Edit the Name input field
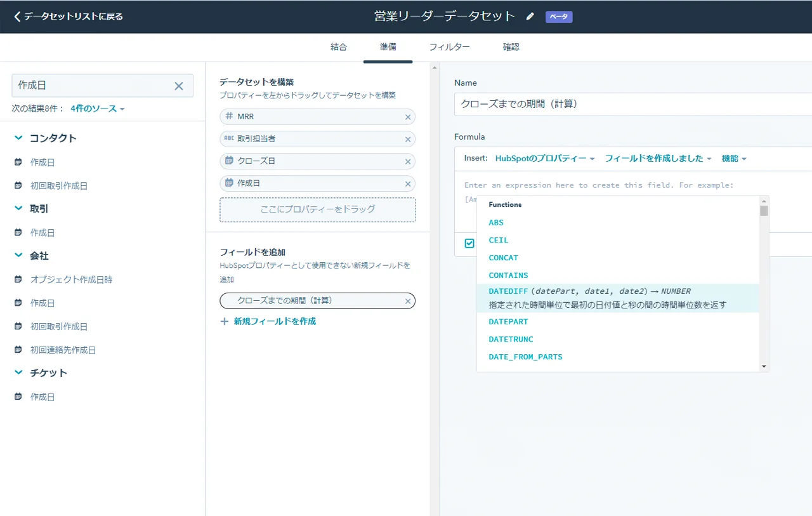This screenshot has height=516, width=812. click(x=633, y=104)
